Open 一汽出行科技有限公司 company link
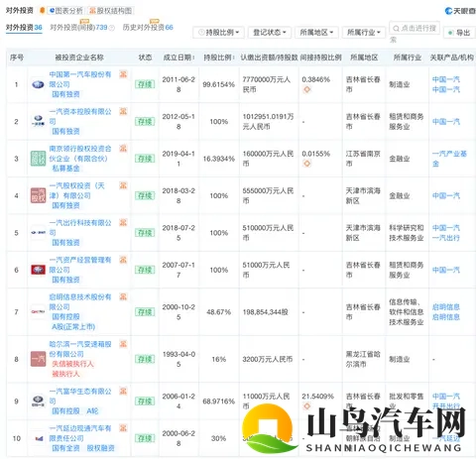 tap(80, 228)
